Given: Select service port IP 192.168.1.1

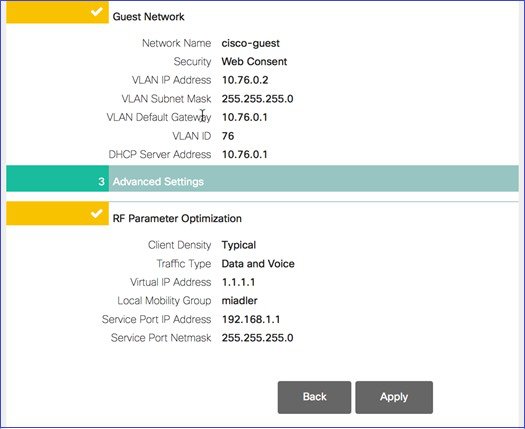Looking at the screenshot, I should pos(251,319).
